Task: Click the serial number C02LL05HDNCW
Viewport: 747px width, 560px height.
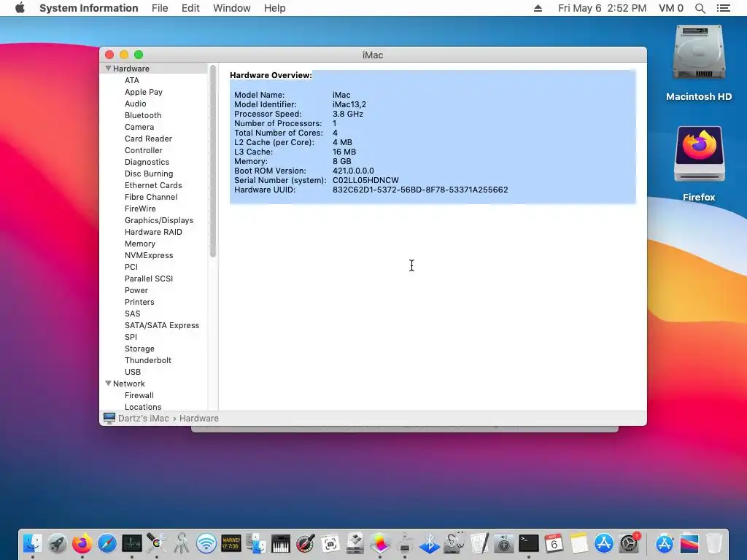Action: (365, 181)
